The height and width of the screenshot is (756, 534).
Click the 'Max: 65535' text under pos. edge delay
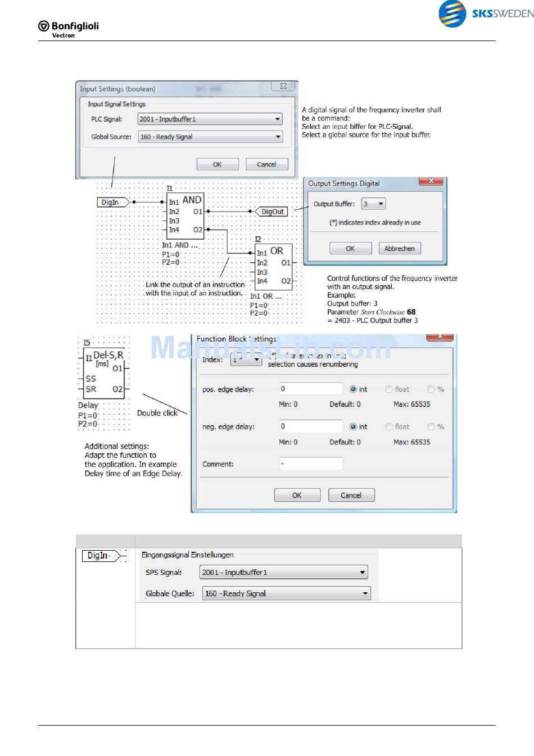coord(412,404)
